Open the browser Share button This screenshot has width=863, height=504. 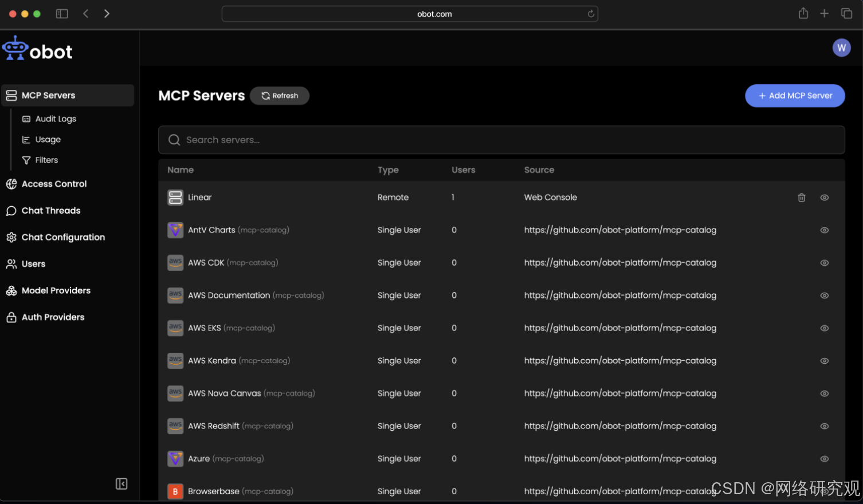click(x=803, y=13)
